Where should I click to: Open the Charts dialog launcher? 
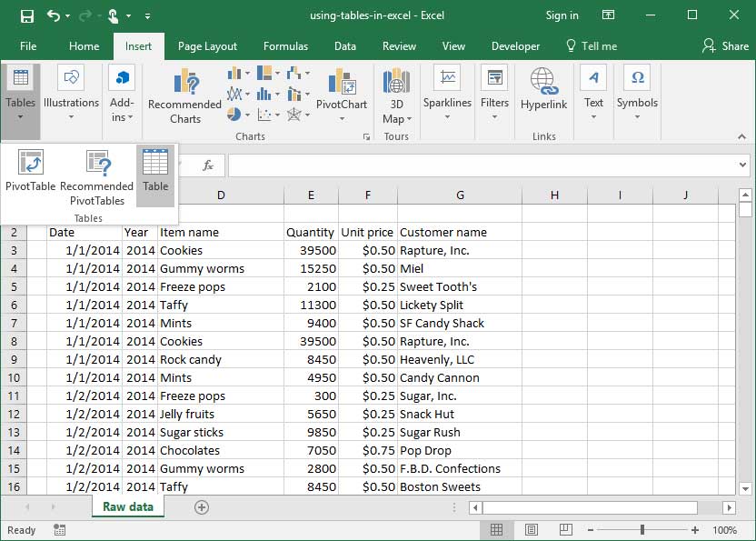[366, 137]
